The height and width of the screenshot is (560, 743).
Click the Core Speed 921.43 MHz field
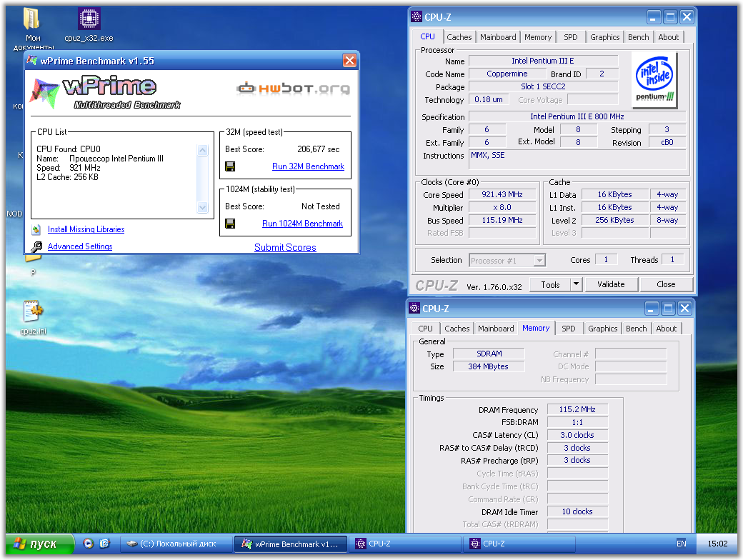pyautogui.click(x=502, y=195)
